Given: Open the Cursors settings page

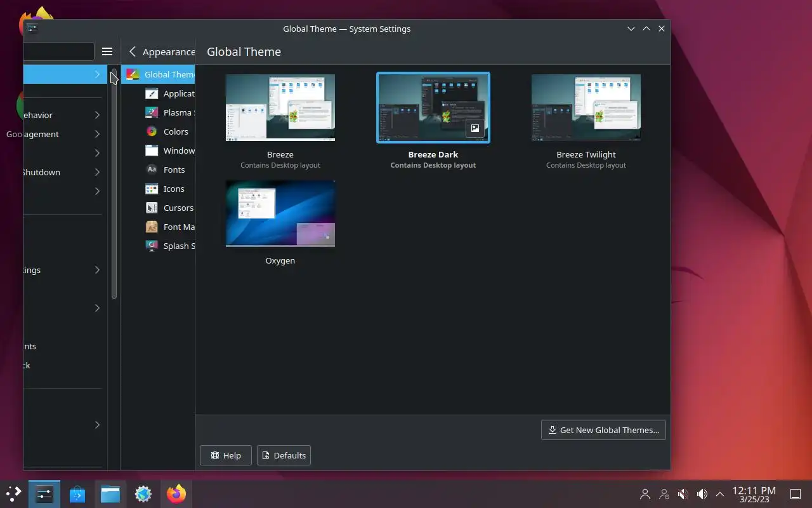Looking at the screenshot, I should click(x=159, y=208).
